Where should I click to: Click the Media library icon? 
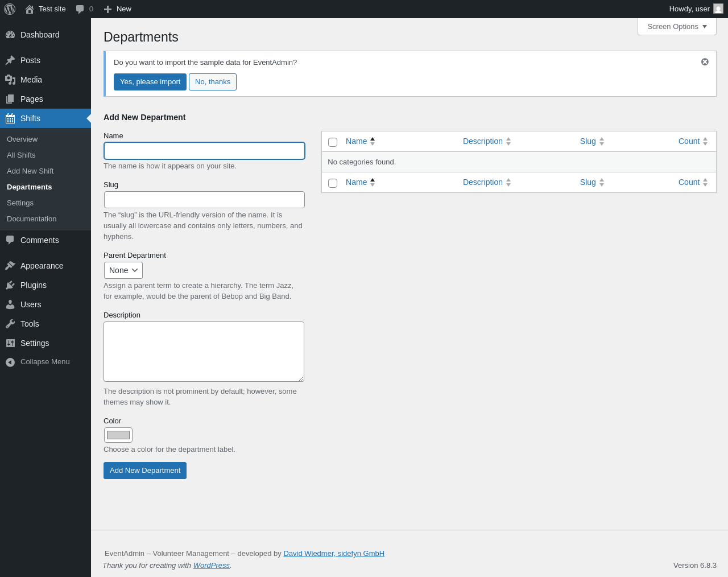(x=10, y=80)
